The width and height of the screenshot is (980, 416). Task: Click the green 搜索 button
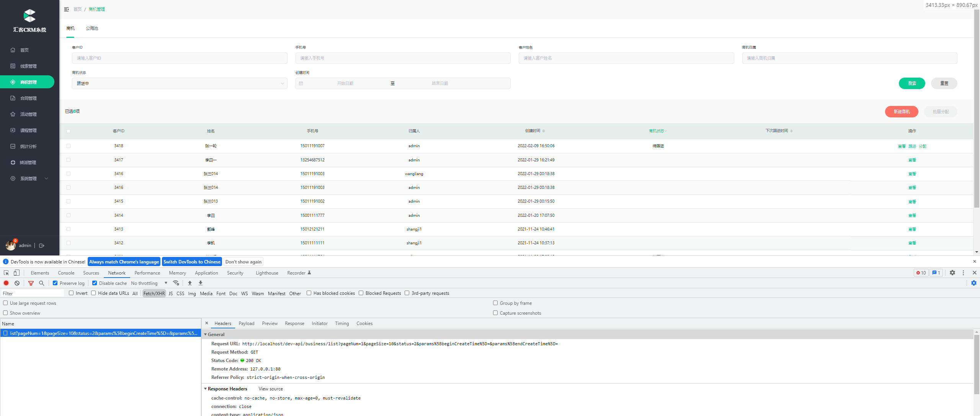912,83
